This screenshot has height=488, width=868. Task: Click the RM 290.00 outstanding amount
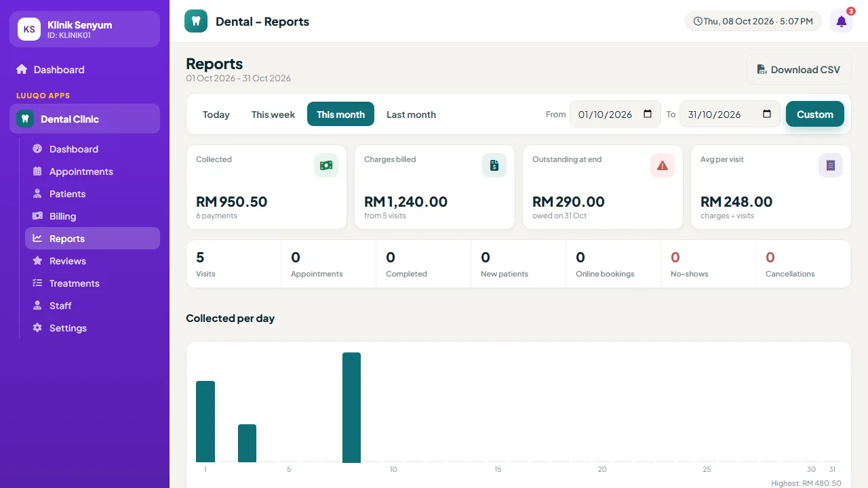pyautogui.click(x=568, y=201)
